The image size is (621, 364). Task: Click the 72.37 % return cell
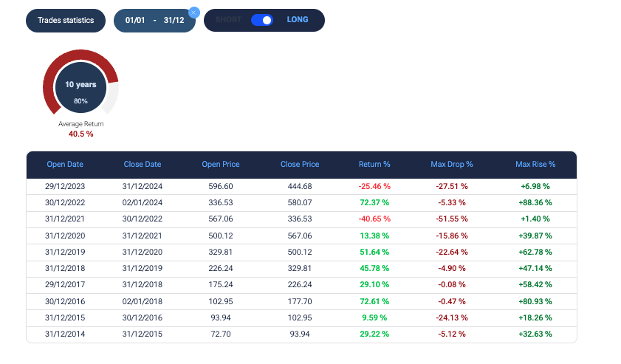(x=374, y=203)
